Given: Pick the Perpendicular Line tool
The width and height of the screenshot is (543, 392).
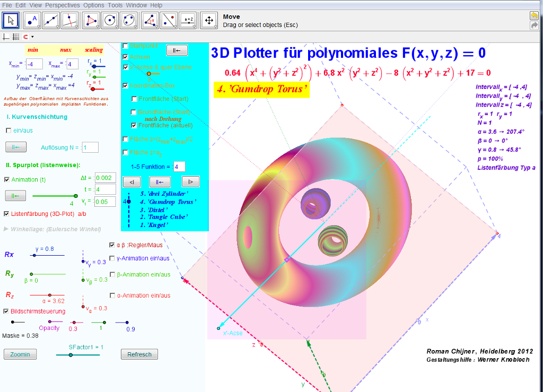Looking at the screenshot, I should click(x=70, y=20).
